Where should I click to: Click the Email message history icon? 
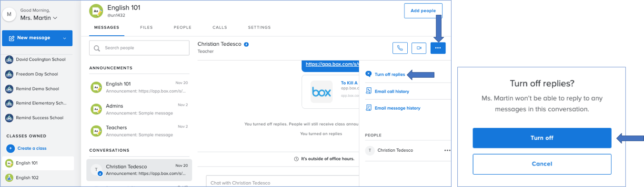pyautogui.click(x=369, y=108)
